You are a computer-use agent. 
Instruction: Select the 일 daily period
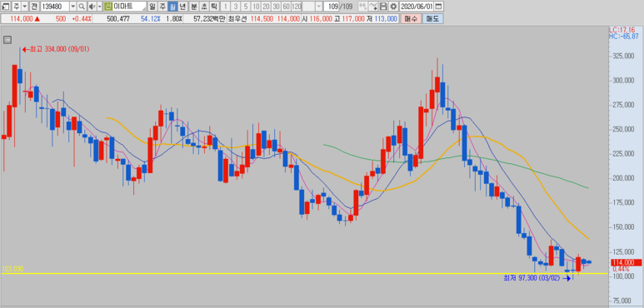coord(152,6)
